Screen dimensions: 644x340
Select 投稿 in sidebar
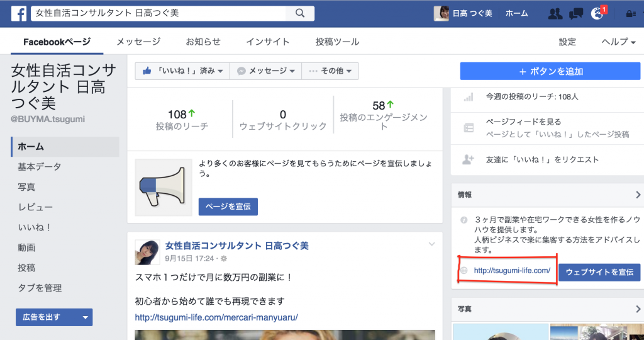pyautogui.click(x=26, y=268)
